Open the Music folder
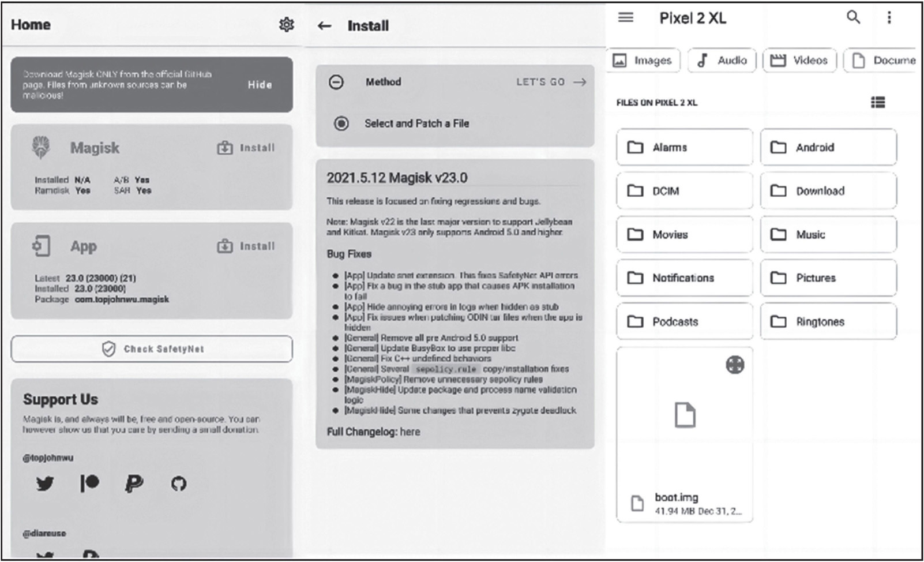Screen dimensions: 924x562 click(x=828, y=234)
